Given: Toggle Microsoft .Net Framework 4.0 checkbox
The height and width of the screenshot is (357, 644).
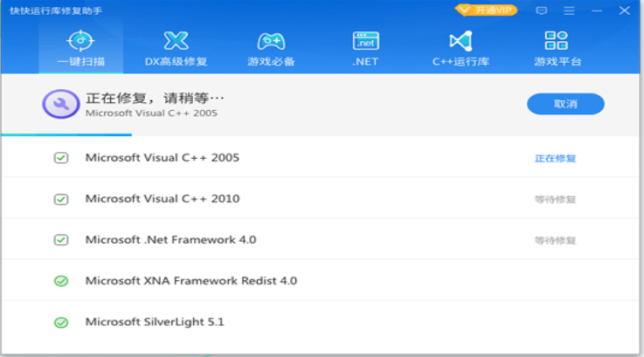Looking at the screenshot, I should tap(61, 240).
